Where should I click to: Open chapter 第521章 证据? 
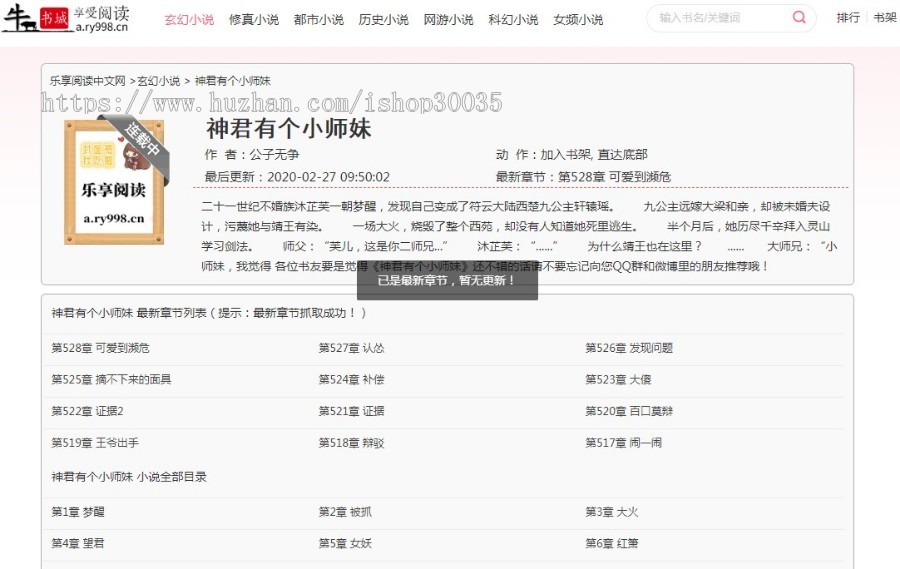point(351,411)
